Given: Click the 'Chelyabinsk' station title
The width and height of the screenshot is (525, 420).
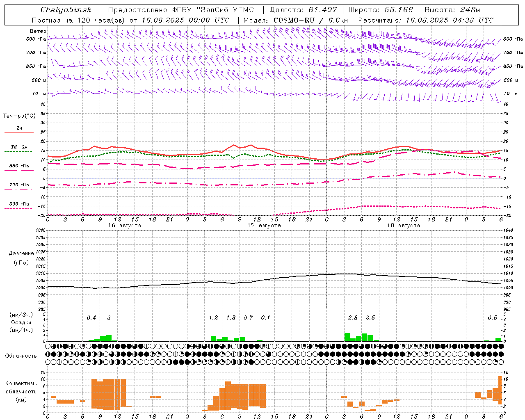Looking at the screenshot, I should click(x=66, y=10).
